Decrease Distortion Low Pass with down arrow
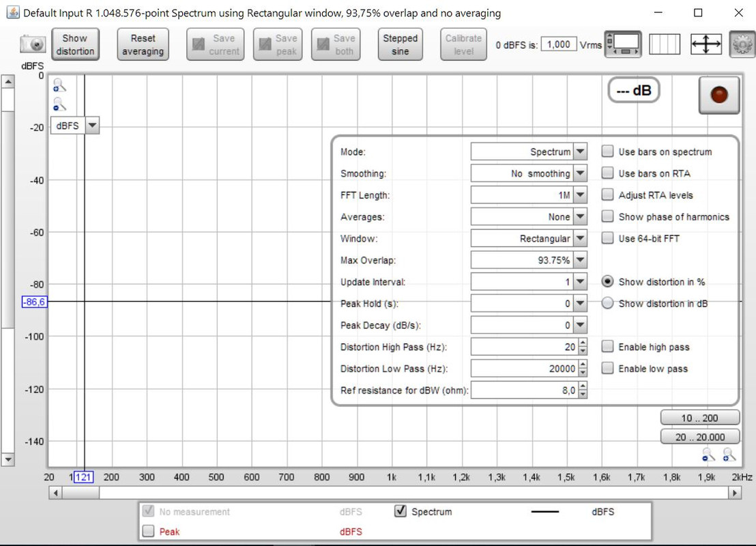This screenshot has width=756, height=546. 583,373
